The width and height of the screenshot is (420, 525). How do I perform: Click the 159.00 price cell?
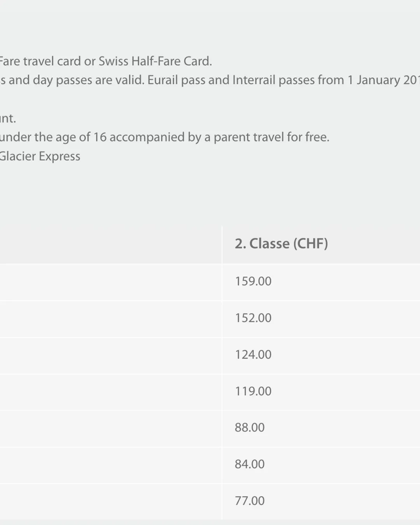(253, 281)
